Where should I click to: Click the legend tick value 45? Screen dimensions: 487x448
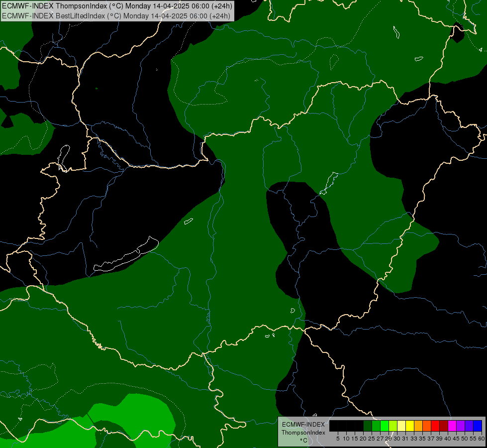[456, 439]
